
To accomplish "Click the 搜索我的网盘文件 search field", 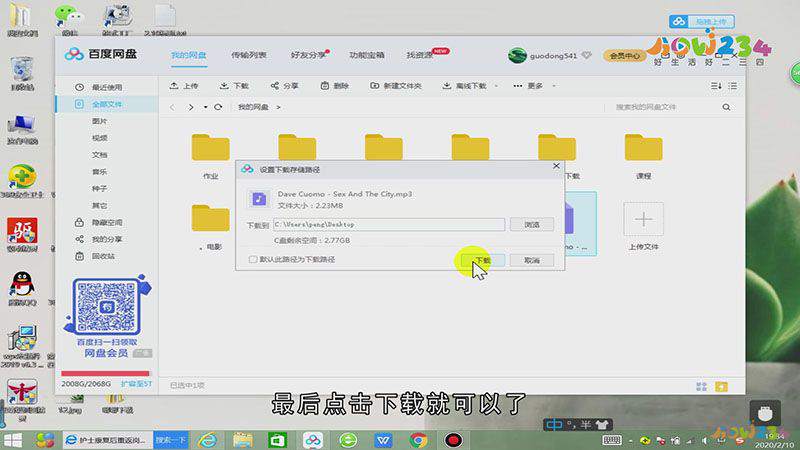I will coord(663,107).
